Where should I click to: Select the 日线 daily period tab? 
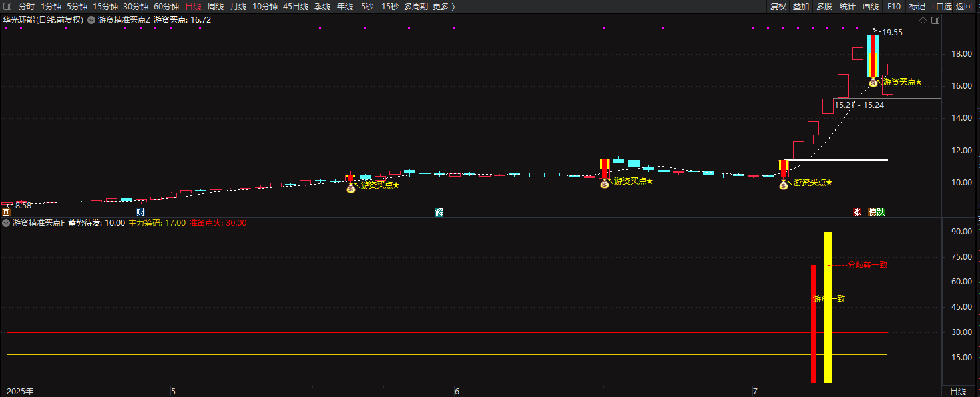(193, 7)
